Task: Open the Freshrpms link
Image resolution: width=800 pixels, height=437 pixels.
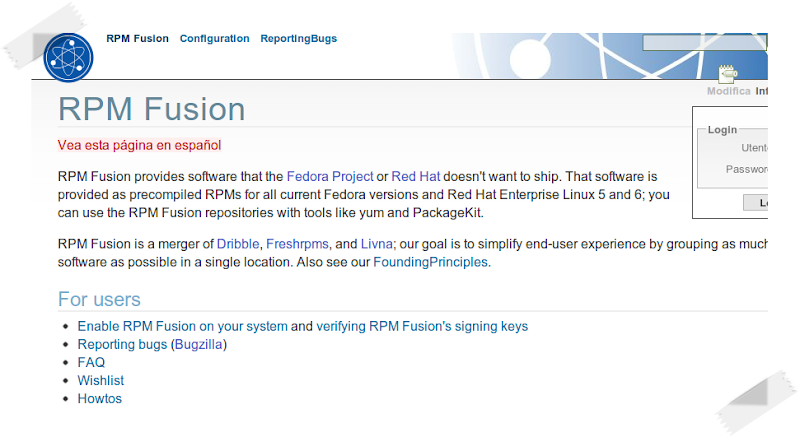Action: (298, 243)
